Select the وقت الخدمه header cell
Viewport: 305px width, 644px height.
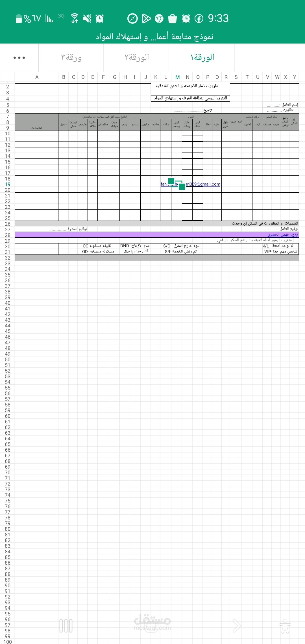coord(252,117)
